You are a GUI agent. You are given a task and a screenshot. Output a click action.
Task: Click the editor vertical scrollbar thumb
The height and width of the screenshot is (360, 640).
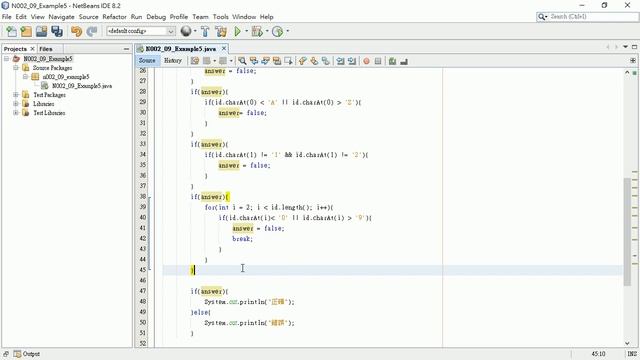point(627,232)
